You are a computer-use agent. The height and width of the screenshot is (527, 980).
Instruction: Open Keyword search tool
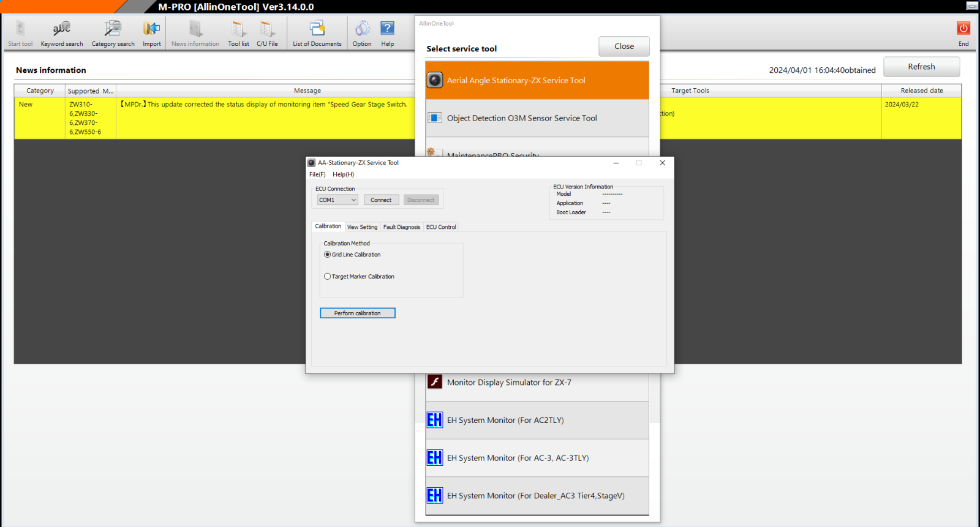tap(62, 33)
